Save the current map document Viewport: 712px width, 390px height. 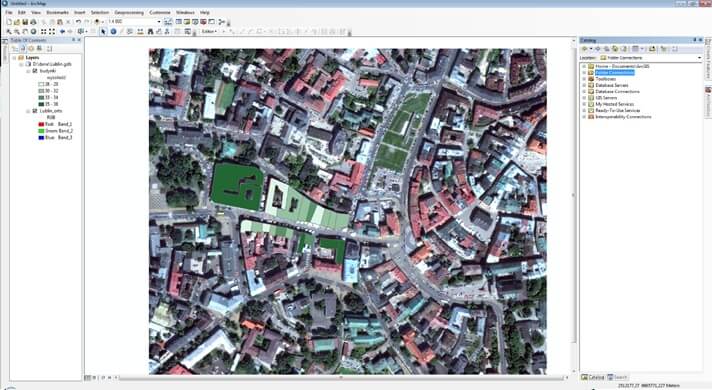[x=25, y=22]
